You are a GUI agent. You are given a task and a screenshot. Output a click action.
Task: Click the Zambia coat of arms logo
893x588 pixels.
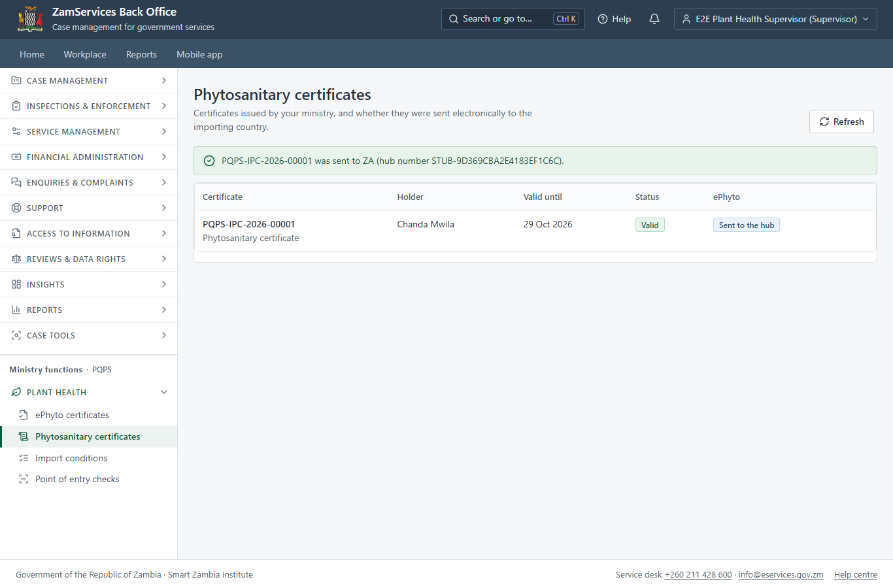pos(30,19)
